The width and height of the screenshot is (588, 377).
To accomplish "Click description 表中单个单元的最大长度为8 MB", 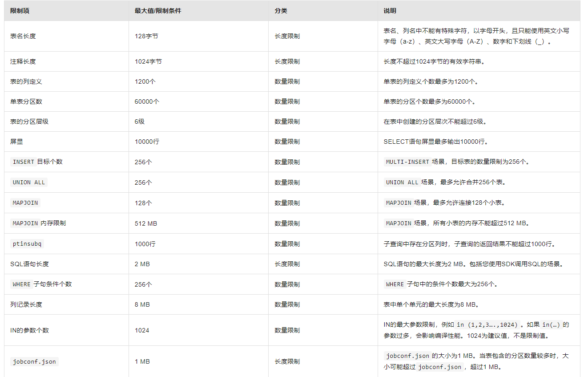I will pyautogui.click(x=431, y=304).
